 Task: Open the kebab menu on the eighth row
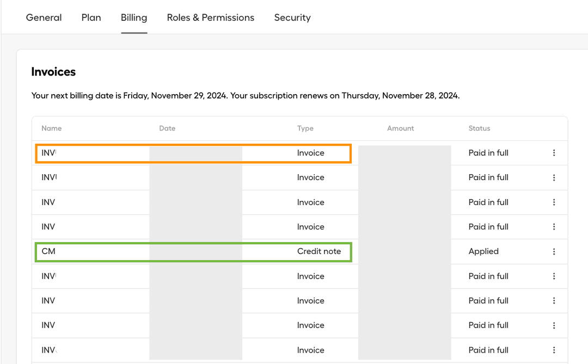point(554,325)
